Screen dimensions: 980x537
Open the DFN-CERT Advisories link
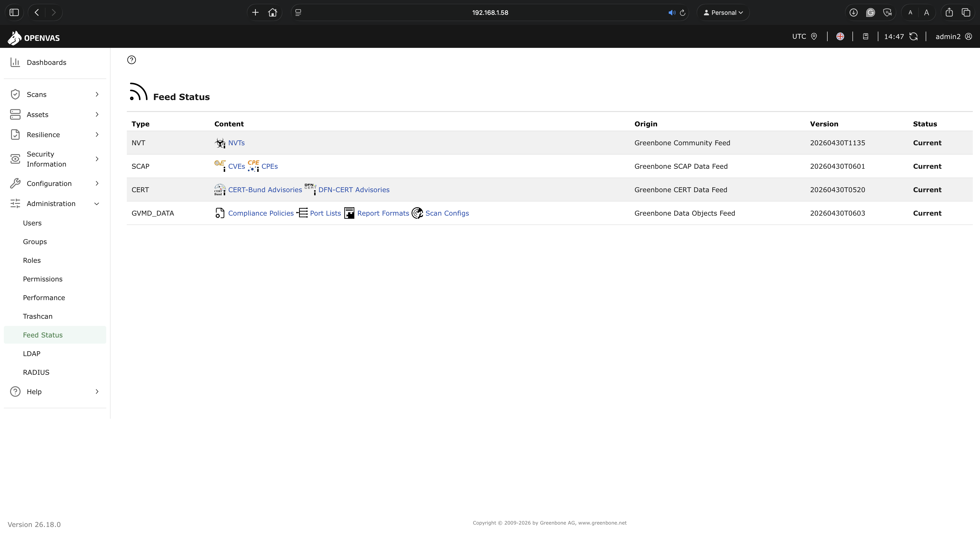354,190
